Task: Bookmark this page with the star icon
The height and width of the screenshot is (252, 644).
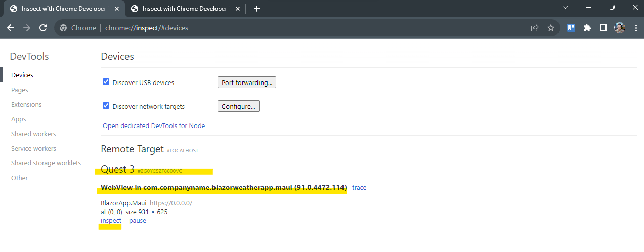Action: pos(551,28)
